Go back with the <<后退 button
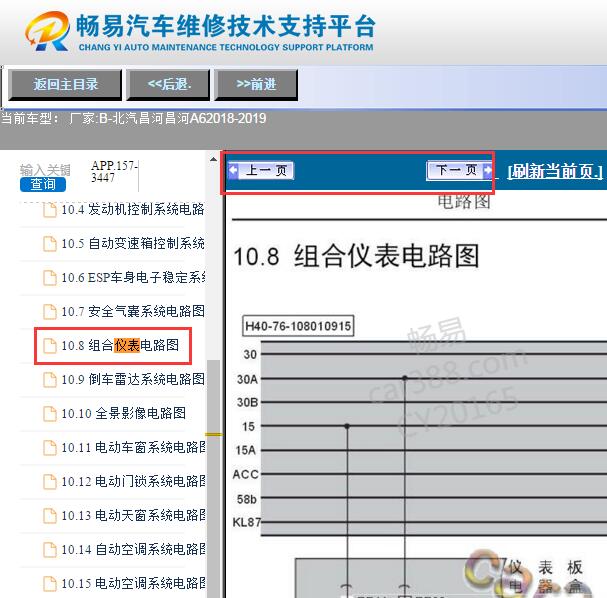 [168, 85]
